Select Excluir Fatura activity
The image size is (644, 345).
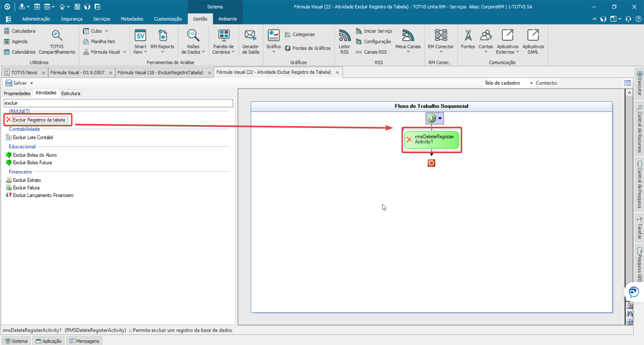(x=23, y=188)
